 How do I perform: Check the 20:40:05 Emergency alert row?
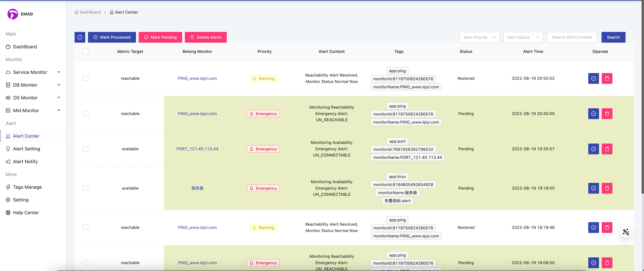85,114
